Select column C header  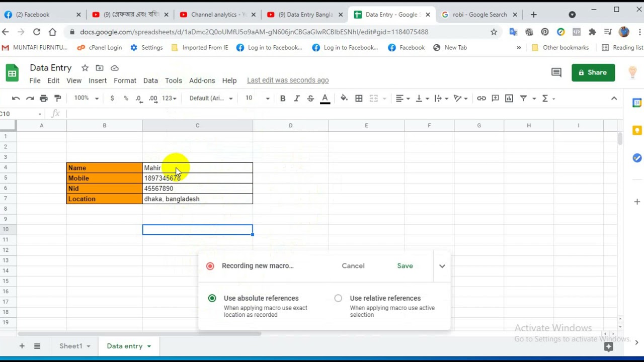197,125
